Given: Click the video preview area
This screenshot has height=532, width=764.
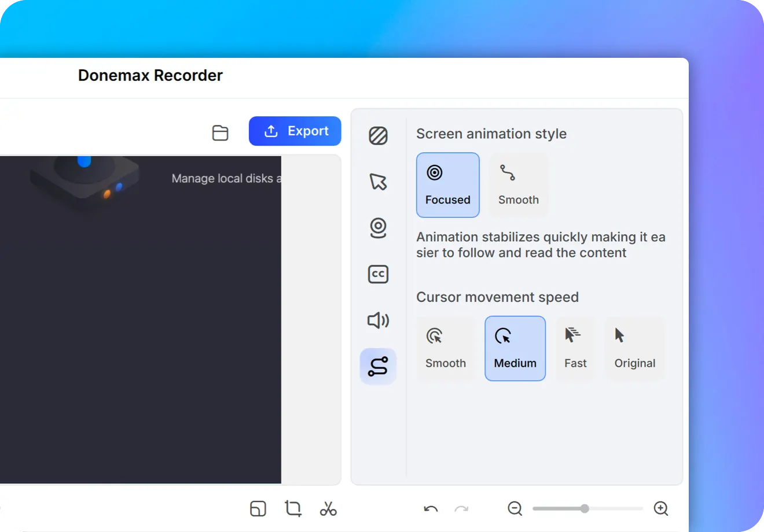Looking at the screenshot, I should coord(141,320).
